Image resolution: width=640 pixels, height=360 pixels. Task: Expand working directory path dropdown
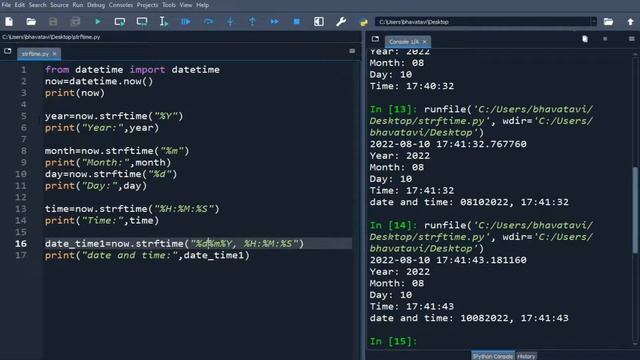pyautogui.click(x=593, y=22)
